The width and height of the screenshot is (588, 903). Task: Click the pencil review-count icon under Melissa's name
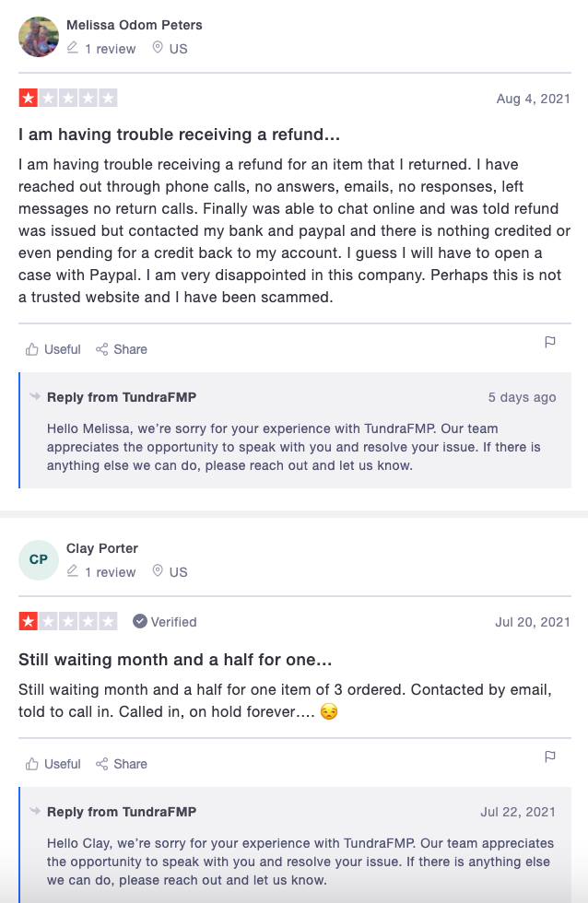[73, 48]
